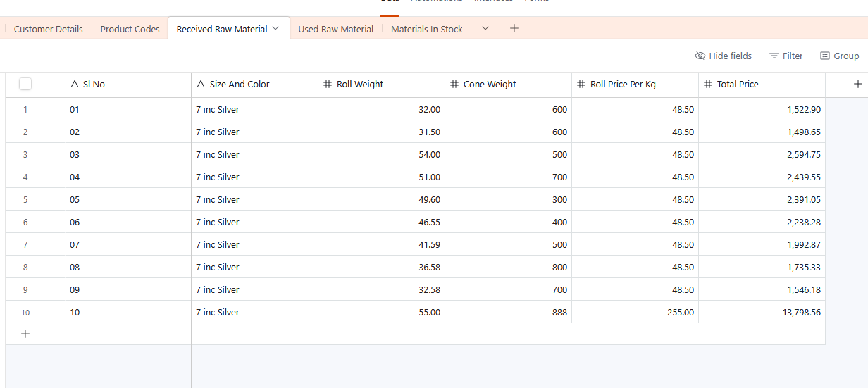This screenshot has width=868, height=388.
Task: Select Size And Color cell in row 10
Action: pos(254,312)
